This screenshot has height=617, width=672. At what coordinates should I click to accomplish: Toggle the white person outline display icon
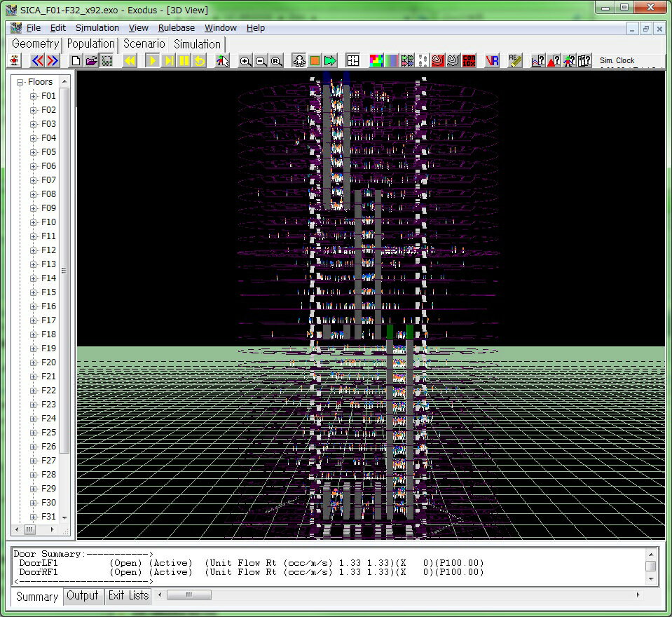pyautogui.click(x=299, y=60)
